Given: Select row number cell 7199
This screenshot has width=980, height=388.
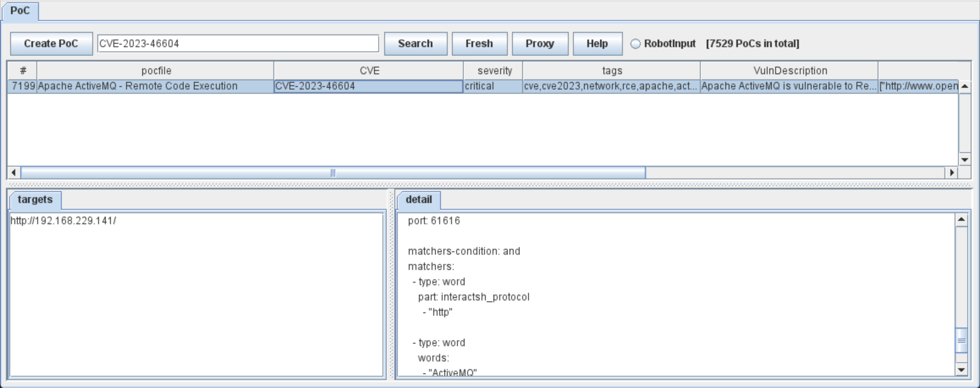Looking at the screenshot, I should click(23, 86).
